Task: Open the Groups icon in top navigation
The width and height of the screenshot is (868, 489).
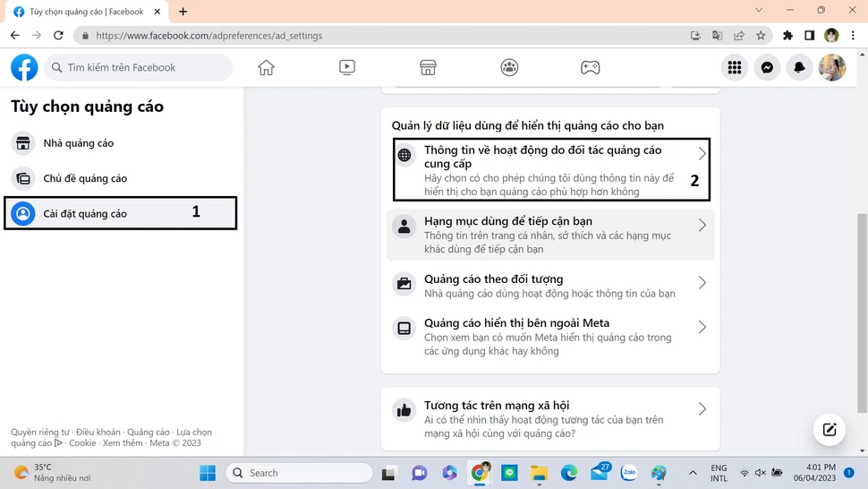Action: (509, 67)
